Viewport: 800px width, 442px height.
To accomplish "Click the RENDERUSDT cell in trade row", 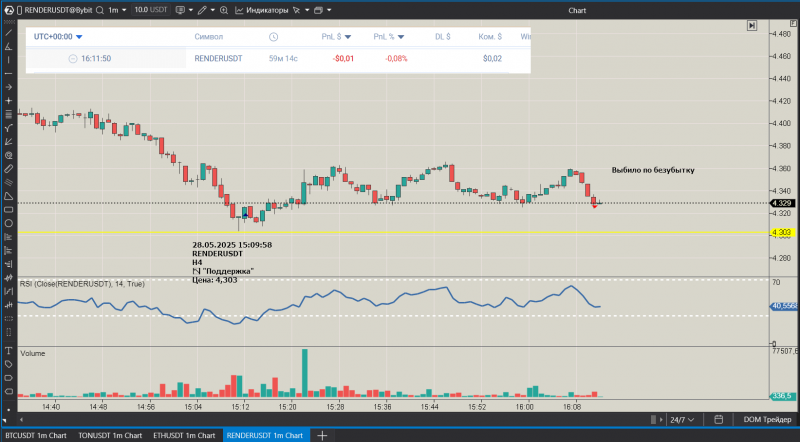I will pyautogui.click(x=218, y=59).
